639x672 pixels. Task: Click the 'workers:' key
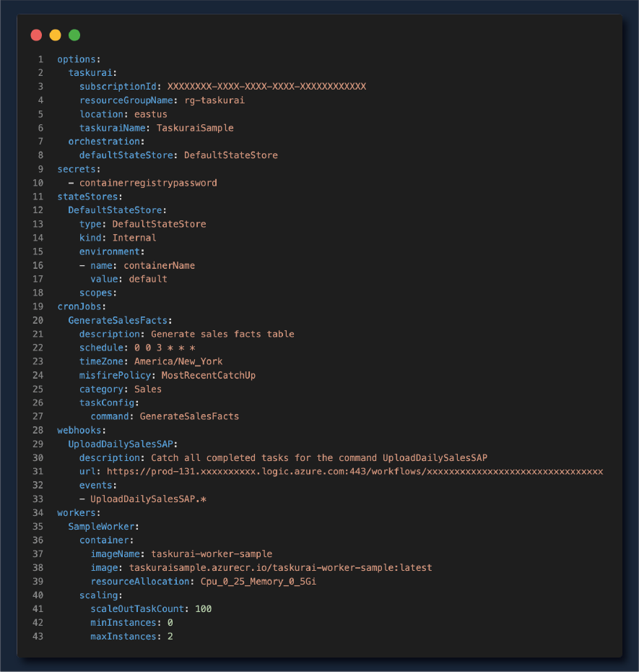click(79, 512)
